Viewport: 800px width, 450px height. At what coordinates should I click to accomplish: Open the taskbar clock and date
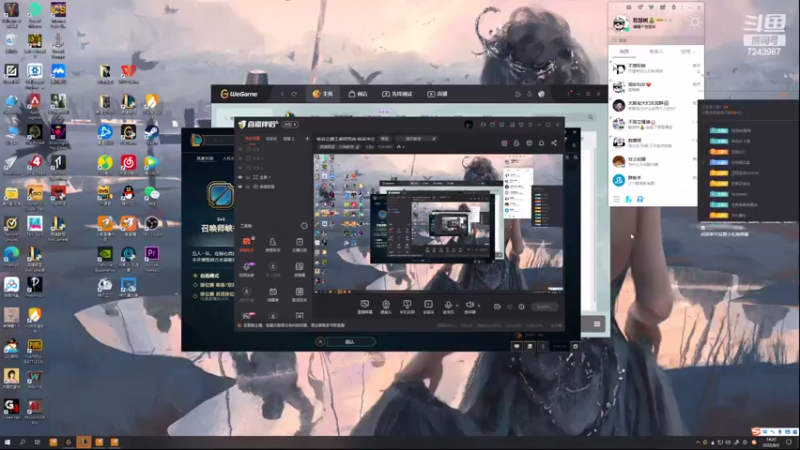coord(771,442)
